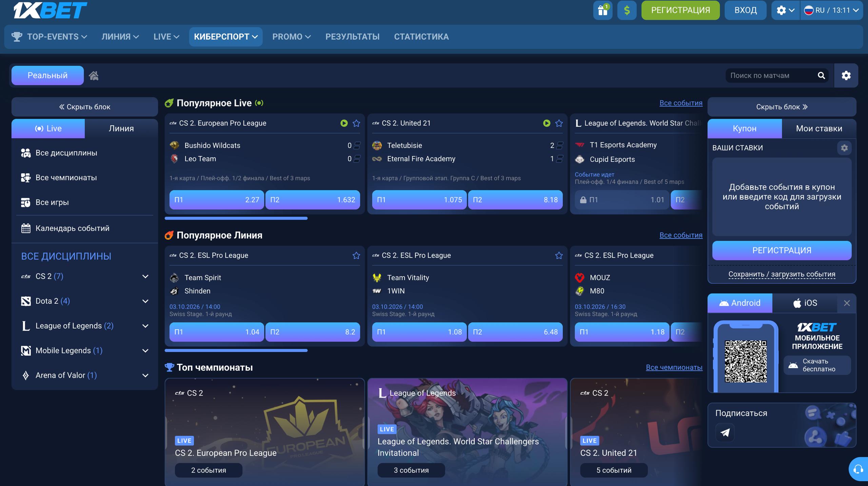The height and width of the screenshot is (486, 868).
Task: Bet П1 2.27 on Bushido Wildcats
Action: [x=217, y=200]
